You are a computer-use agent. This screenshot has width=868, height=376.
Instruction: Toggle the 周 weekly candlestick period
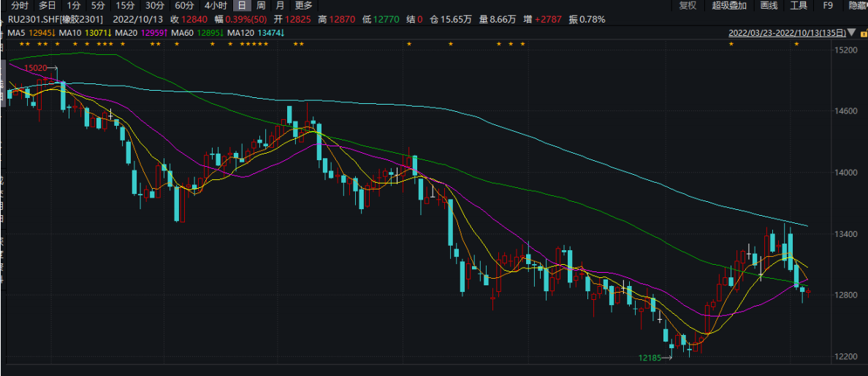pos(261,6)
